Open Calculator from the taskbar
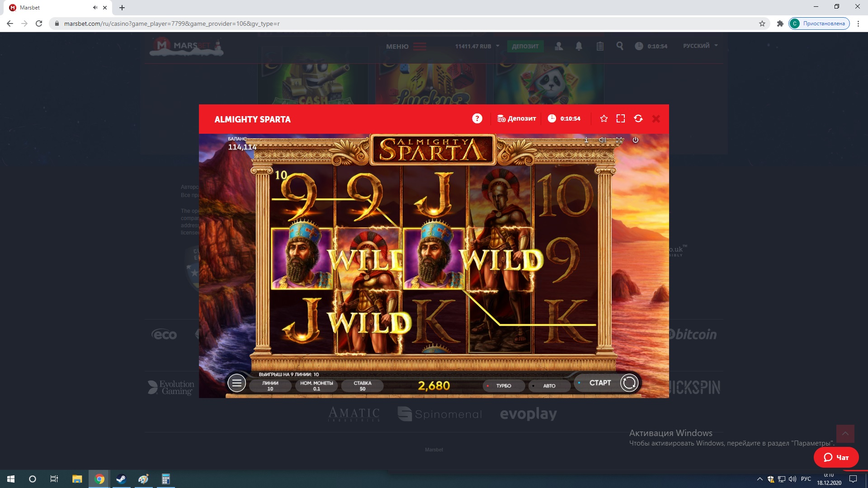 [165, 479]
